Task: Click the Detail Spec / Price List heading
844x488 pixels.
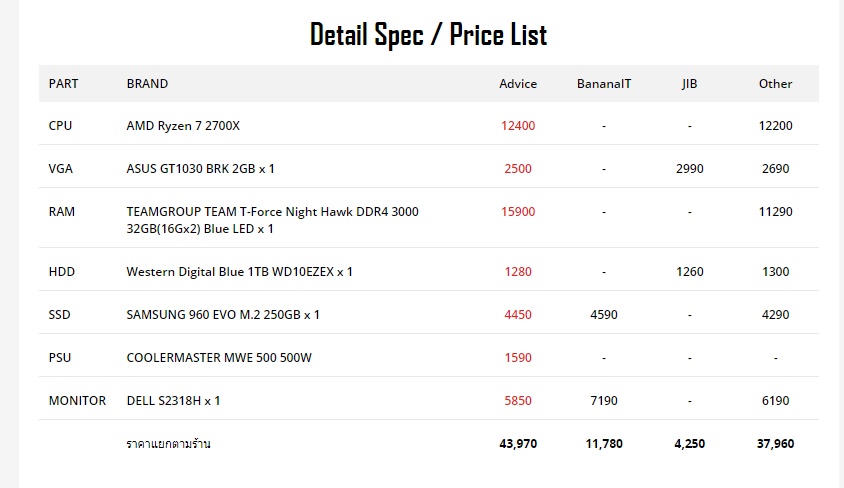Action: click(428, 35)
